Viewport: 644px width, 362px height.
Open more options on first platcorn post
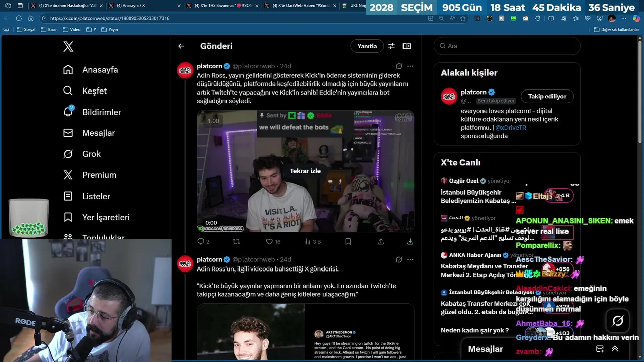[410, 66]
